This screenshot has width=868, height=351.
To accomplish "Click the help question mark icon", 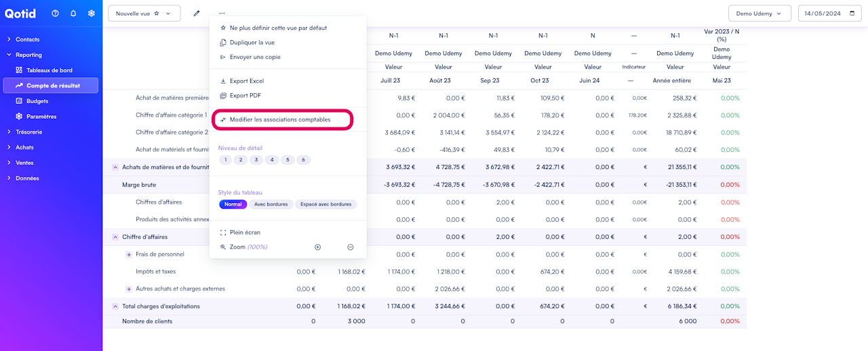I will (55, 14).
